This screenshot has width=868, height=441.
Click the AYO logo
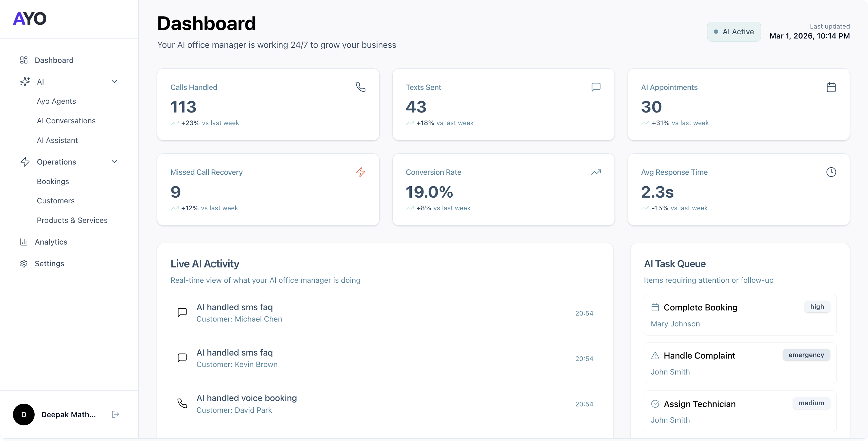(30, 19)
